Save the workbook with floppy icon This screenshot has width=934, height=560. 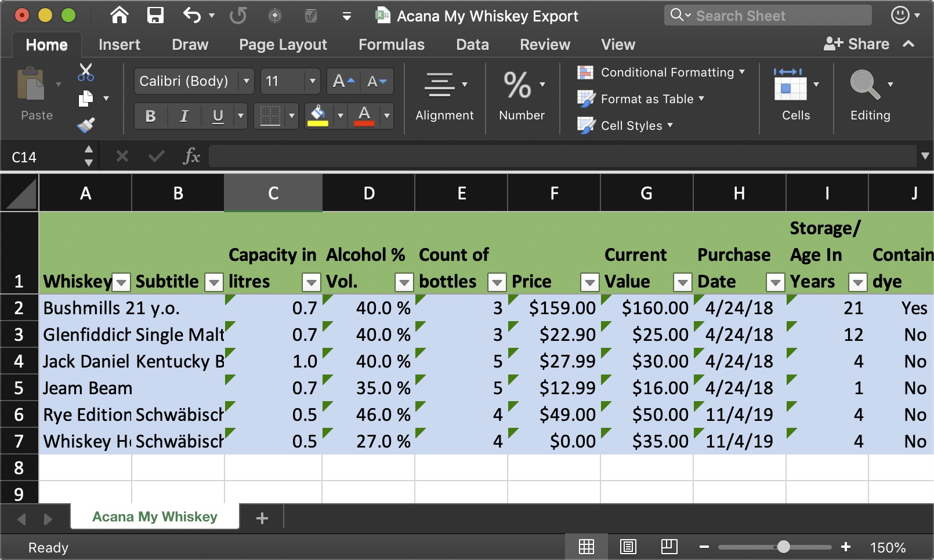point(155,15)
